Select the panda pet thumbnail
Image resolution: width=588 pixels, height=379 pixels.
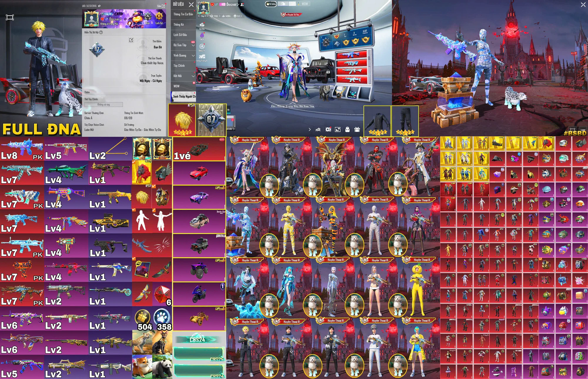click(x=162, y=367)
